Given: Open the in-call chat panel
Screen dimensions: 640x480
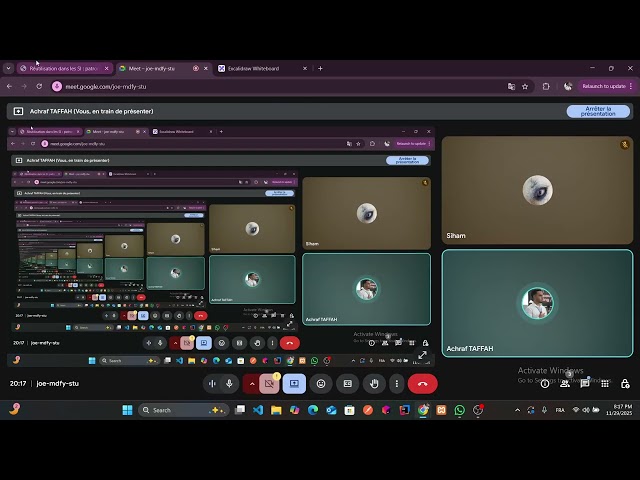Looking at the screenshot, I should click(x=585, y=383).
